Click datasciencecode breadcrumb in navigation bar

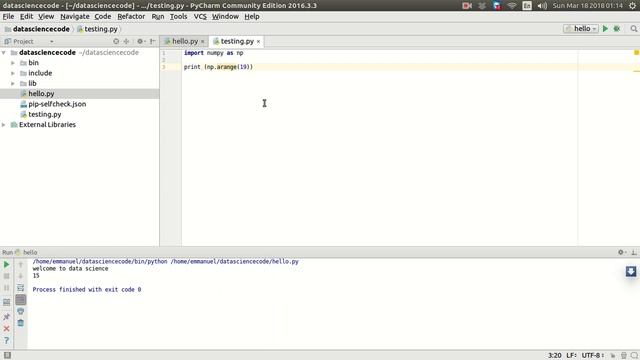coord(41,29)
